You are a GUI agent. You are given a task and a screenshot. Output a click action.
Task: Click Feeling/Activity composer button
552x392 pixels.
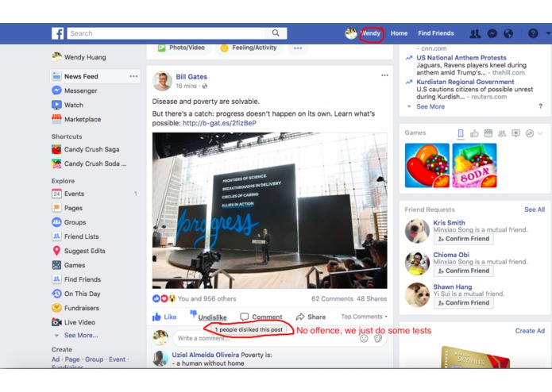tap(249, 48)
